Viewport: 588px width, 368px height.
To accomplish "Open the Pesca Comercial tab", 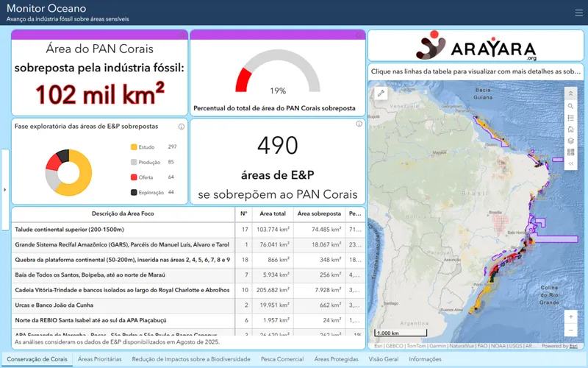I will pos(282,359).
